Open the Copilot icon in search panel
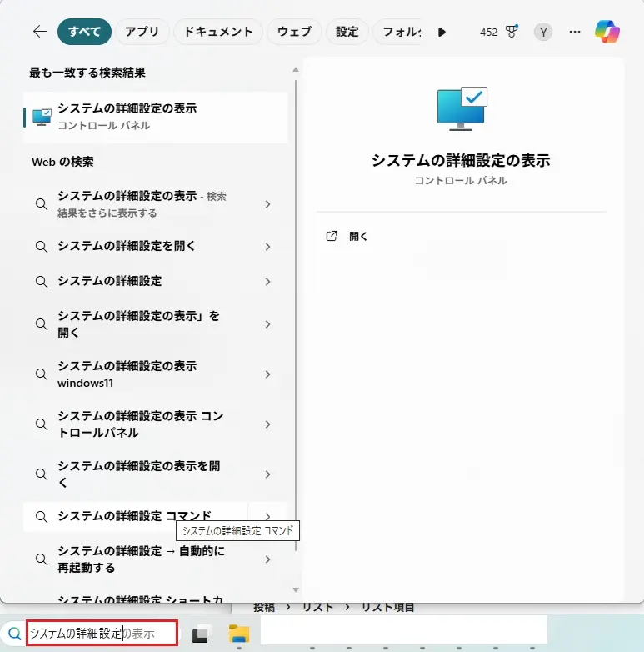Image resolution: width=644 pixels, height=652 pixels. (607, 31)
